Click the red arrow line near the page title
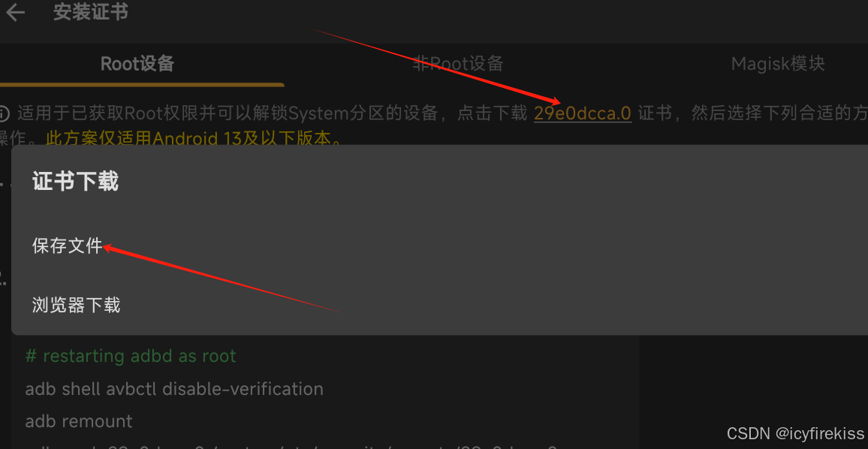Image resolution: width=868 pixels, height=449 pixels. tap(437, 66)
